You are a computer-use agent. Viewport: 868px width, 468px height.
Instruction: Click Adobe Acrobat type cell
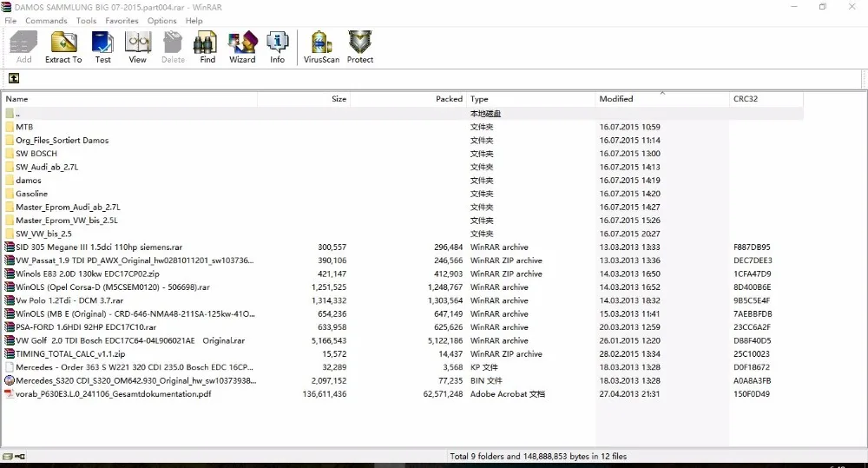508,394
